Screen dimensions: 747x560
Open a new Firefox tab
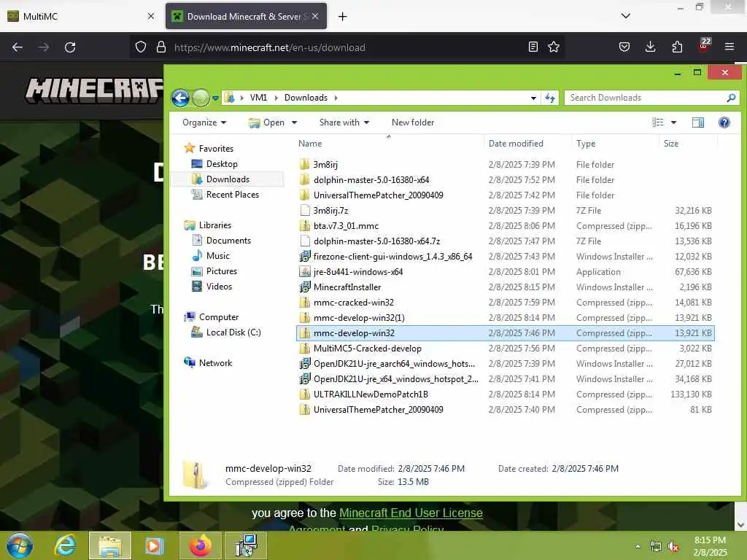click(342, 16)
